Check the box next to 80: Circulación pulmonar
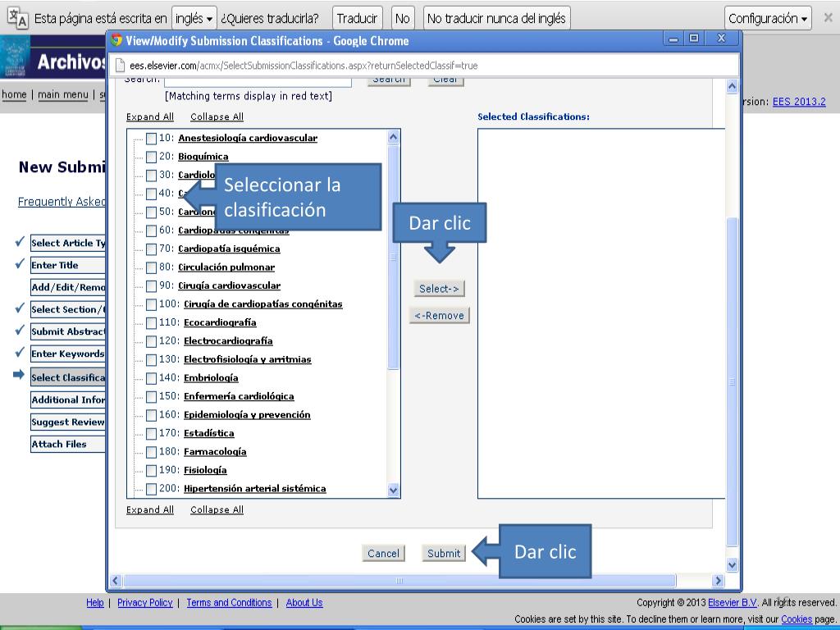The width and height of the screenshot is (840, 630). [151, 268]
